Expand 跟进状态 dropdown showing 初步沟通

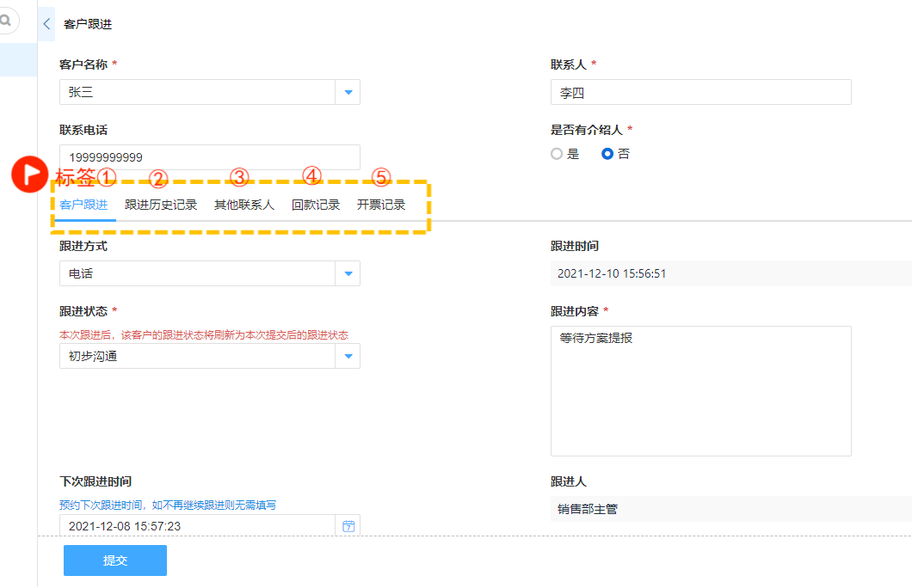348,356
